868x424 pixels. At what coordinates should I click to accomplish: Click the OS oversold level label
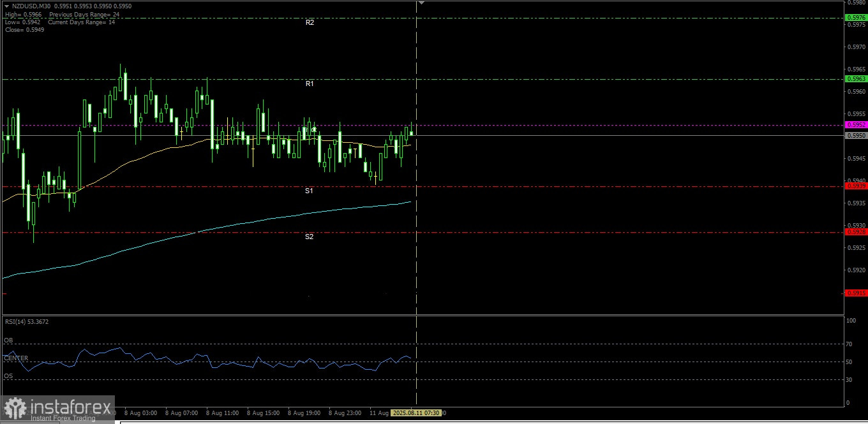[8, 376]
